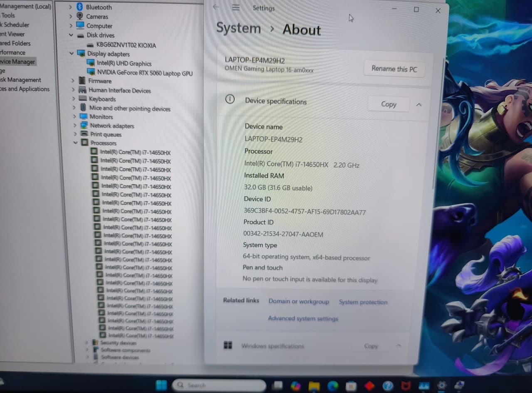This screenshot has width=532, height=393.
Task: Select Task Scheduler in the console tree
Action: pos(15,25)
